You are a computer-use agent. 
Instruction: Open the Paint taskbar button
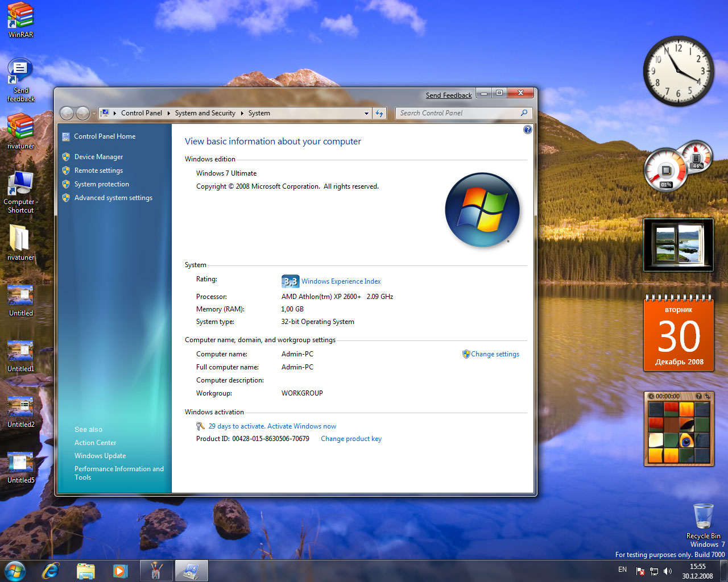tap(156, 571)
